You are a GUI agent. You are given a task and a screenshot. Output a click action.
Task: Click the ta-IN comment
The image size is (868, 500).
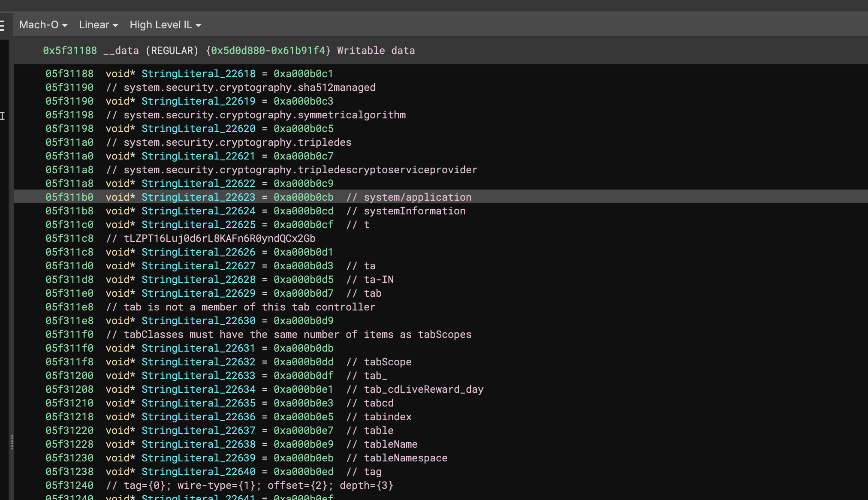click(x=370, y=280)
